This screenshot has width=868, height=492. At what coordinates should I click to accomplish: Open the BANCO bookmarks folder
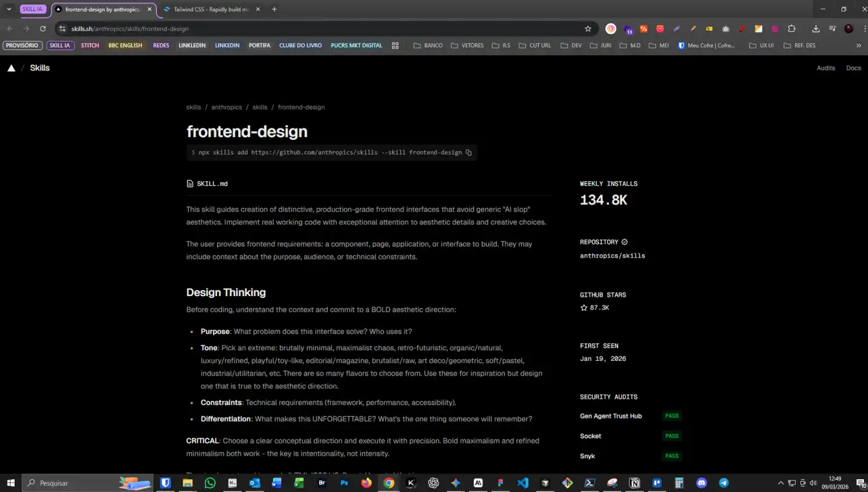click(x=428, y=45)
